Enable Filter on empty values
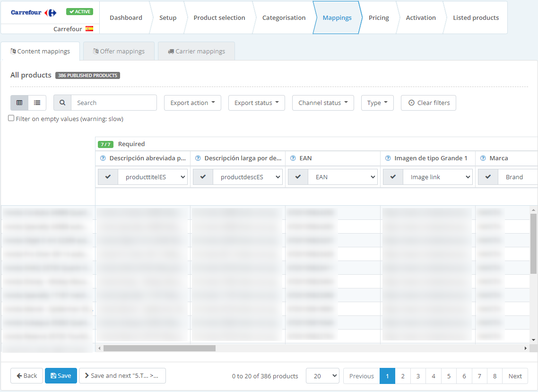The height and width of the screenshot is (392, 538). 11,118
